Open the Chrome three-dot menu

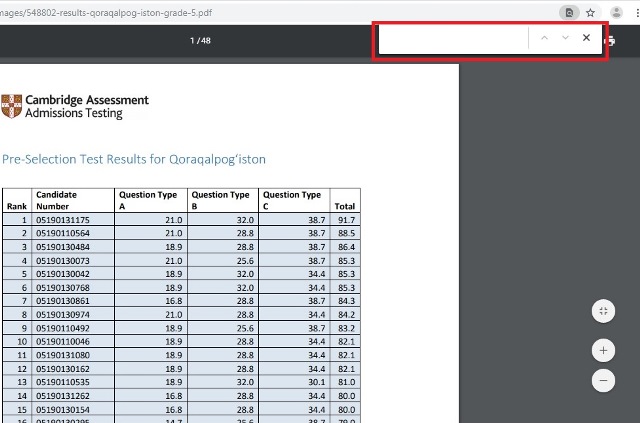point(636,13)
